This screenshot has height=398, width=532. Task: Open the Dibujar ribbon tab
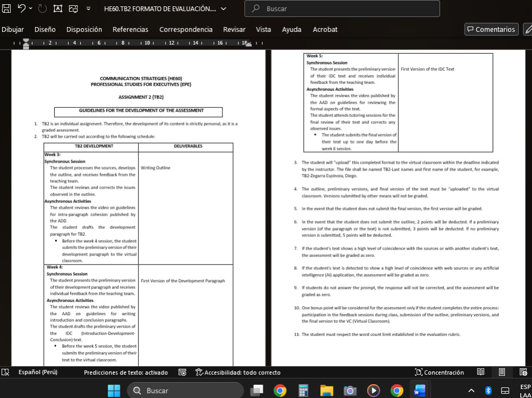13,30
